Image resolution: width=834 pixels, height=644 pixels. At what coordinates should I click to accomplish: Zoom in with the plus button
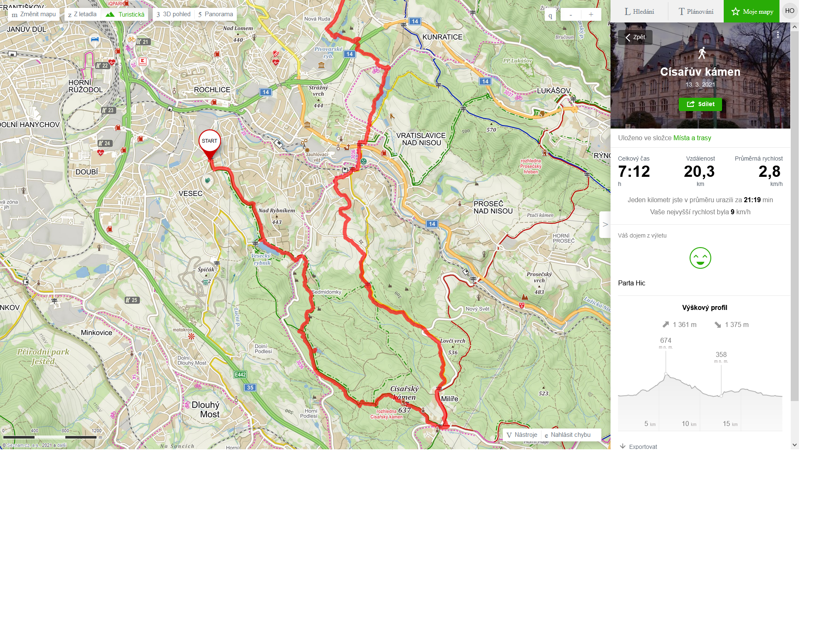[591, 15]
